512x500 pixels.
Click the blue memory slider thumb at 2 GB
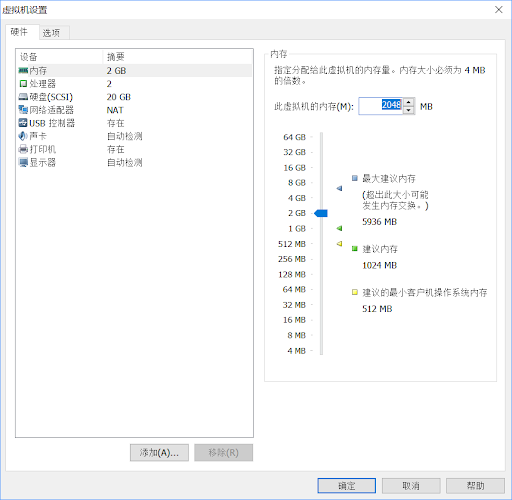pos(321,213)
